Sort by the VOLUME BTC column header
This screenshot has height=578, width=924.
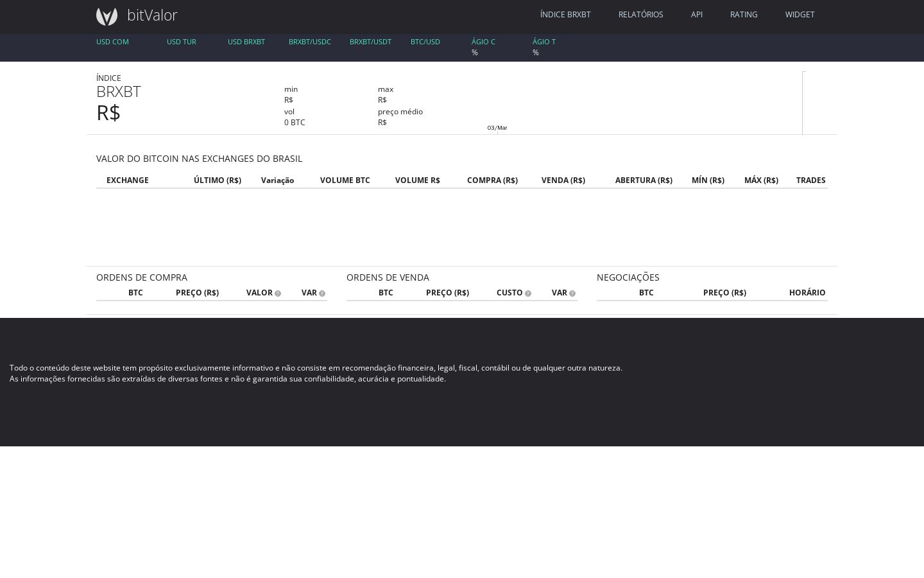pos(345,180)
